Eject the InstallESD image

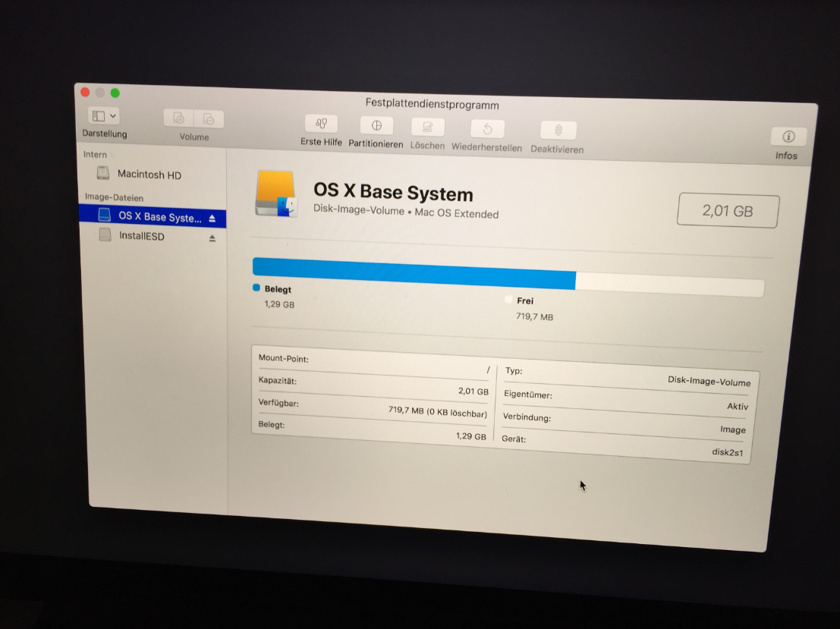(x=212, y=238)
